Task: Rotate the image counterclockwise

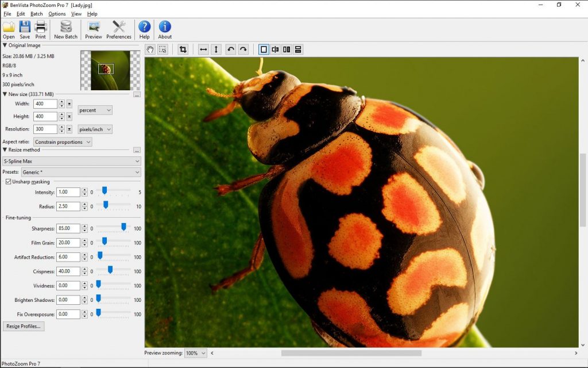Action: click(x=229, y=49)
